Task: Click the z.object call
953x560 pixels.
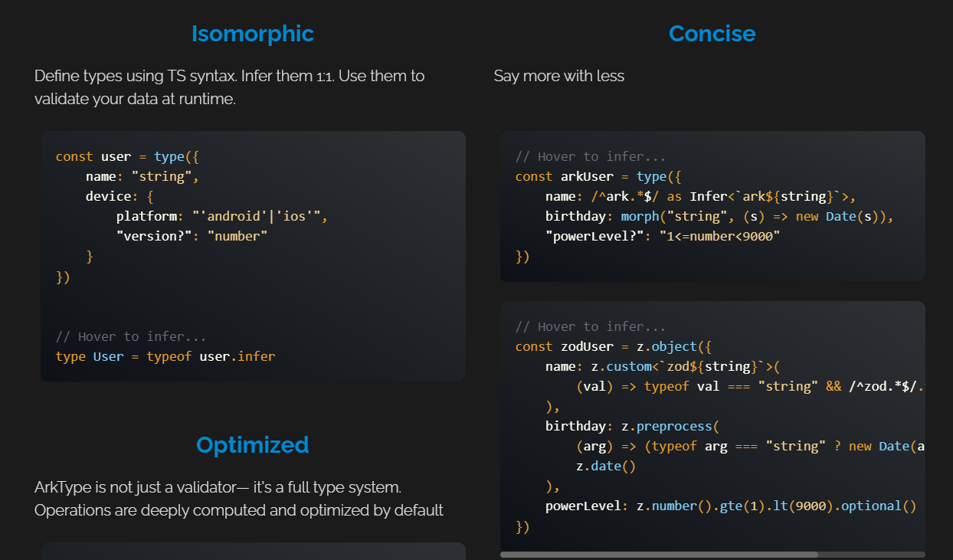Action: coord(670,346)
